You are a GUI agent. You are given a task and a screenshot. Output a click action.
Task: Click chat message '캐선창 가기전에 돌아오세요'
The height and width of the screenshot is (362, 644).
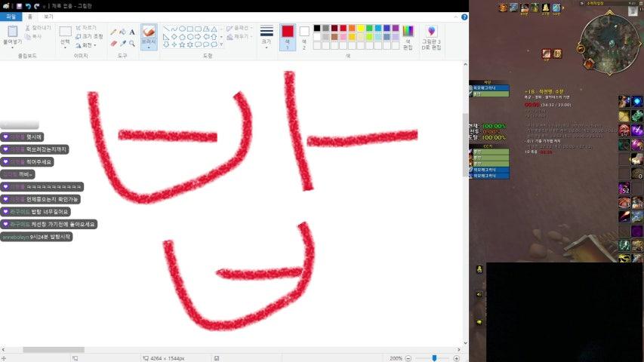tap(63, 225)
